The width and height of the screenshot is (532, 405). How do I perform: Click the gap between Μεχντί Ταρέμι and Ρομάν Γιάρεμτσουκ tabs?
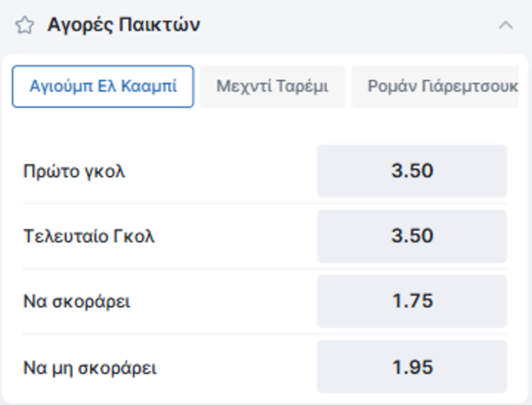pos(349,86)
